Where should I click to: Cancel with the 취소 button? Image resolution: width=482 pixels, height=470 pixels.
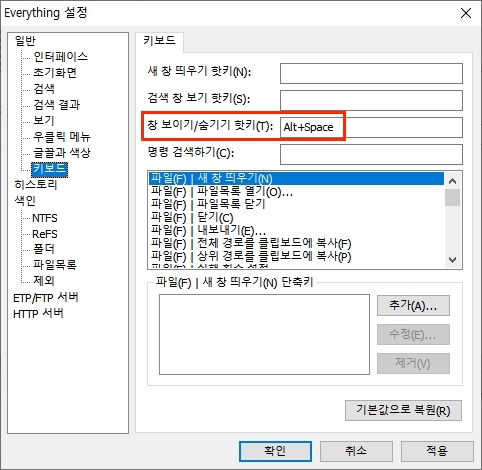[356, 451]
